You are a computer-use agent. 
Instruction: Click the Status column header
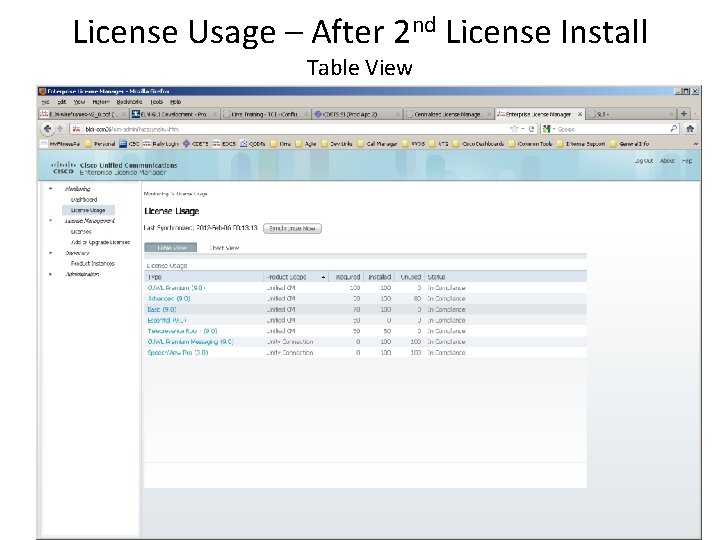point(506,277)
